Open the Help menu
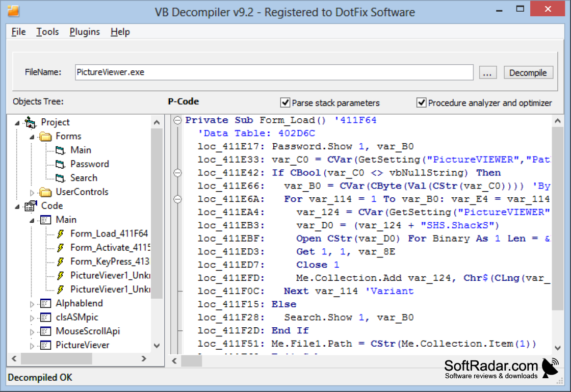This screenshot has height=392, width=571. pyautogui.click(x=120, y=32)
